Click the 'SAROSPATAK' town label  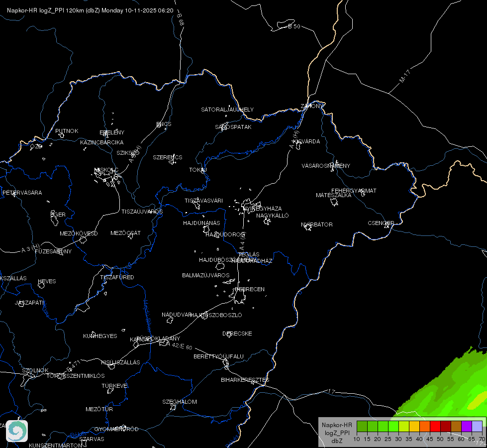pyautogui.click(x=233, y=127)
